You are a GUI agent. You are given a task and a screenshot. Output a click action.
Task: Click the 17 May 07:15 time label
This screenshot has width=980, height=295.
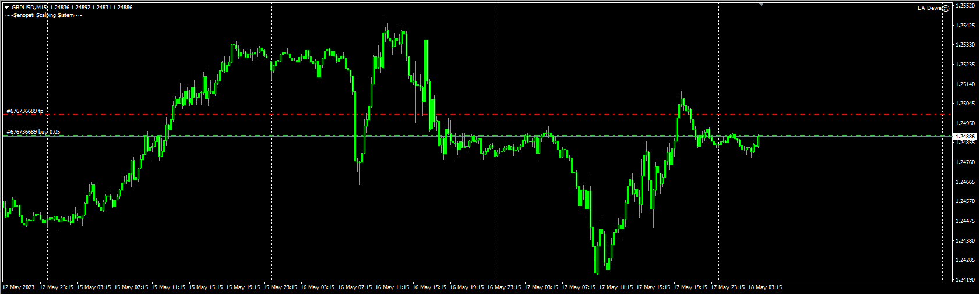click(x=579, y=287)
